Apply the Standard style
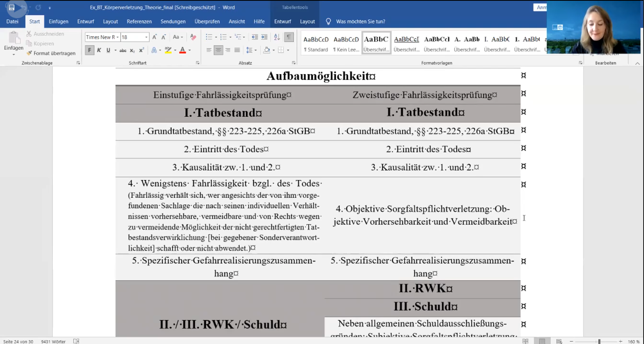 click(316, 43)
